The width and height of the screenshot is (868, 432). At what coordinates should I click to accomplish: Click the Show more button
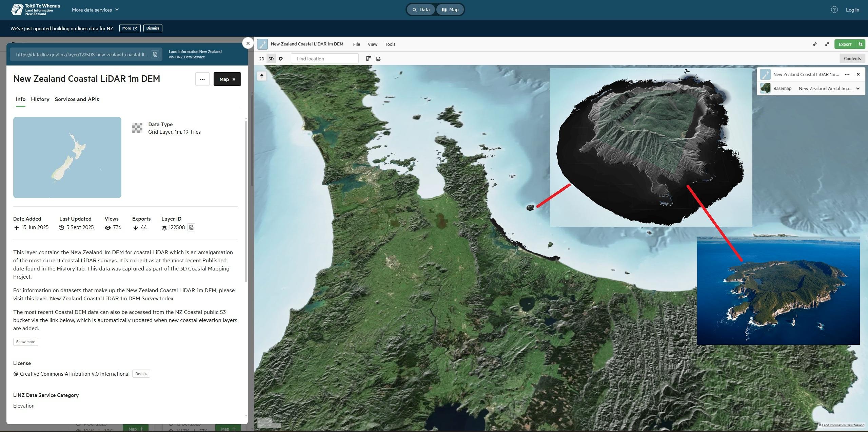click(25, 342)
